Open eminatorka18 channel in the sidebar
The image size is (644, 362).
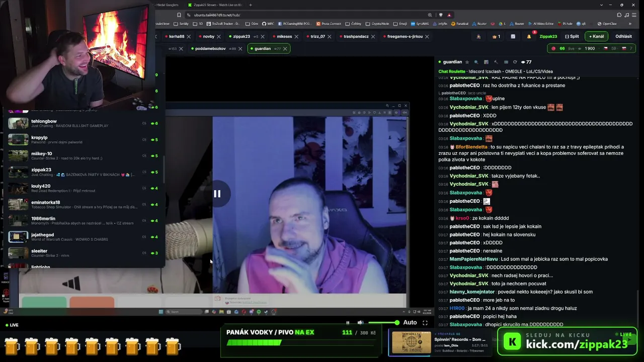point(84,204)
